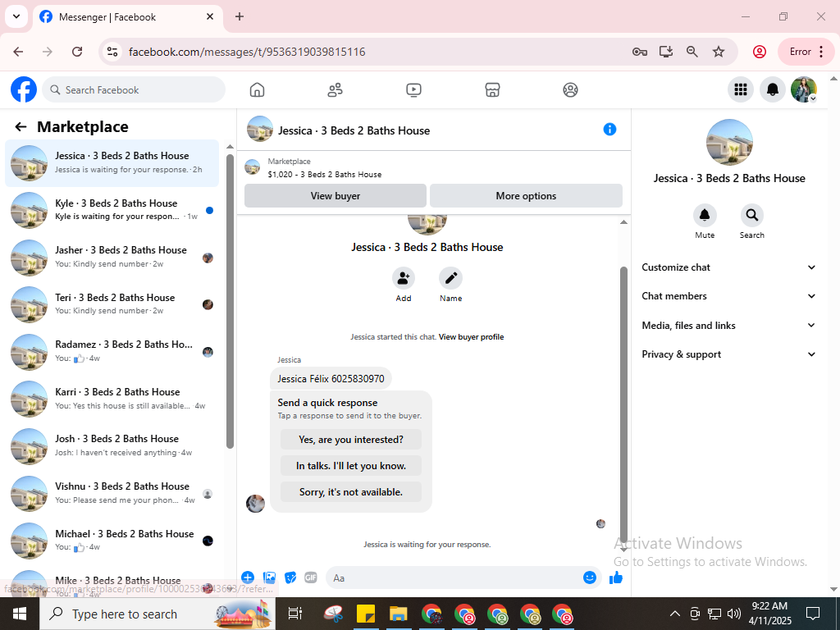Open Sticky Notes from taskbar
The image size is (840, 630).
coord(365,614)
